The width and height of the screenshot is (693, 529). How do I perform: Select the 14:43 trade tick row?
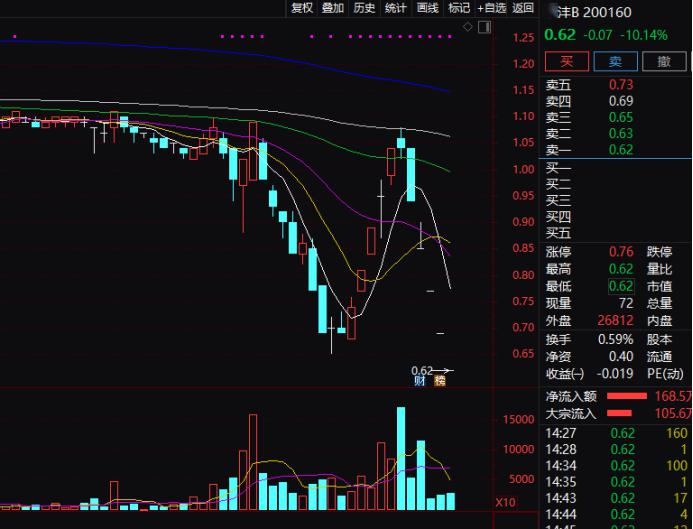coord(616,499)
